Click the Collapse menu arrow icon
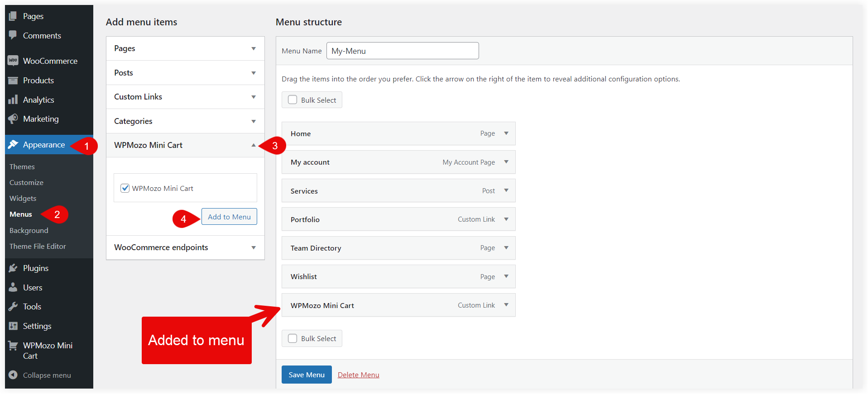 click(13, 375)
